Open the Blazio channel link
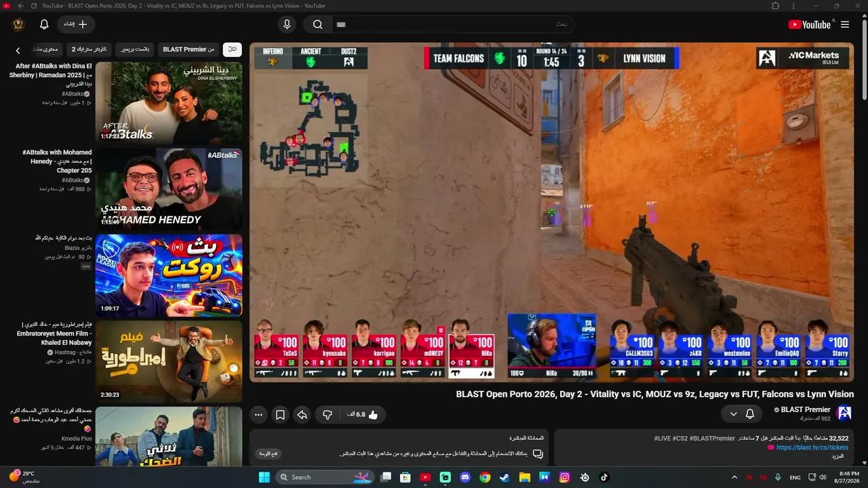The width and height of the screenshot is (868, 488). pyautogui.click(x=77, y=248)
